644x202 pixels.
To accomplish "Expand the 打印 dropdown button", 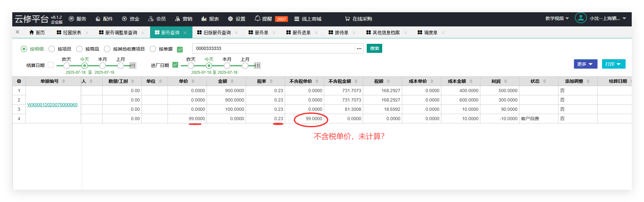I will pyautogui.click(x=613, y=64).
